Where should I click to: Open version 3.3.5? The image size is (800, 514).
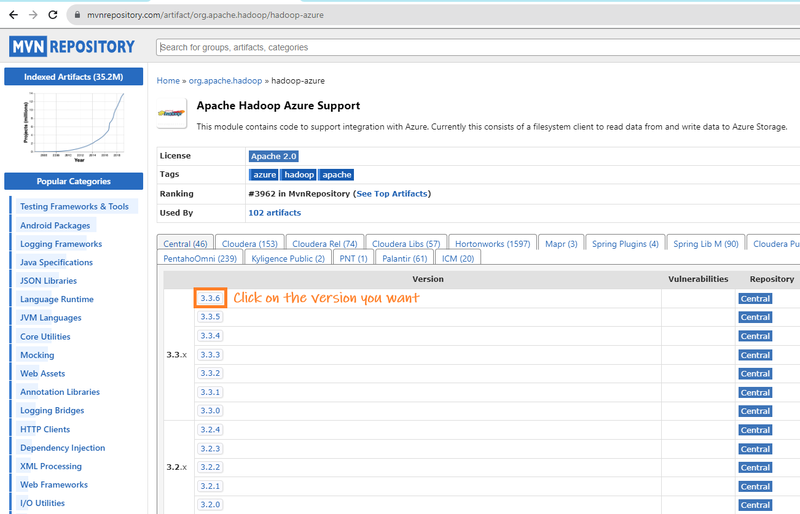210,317
